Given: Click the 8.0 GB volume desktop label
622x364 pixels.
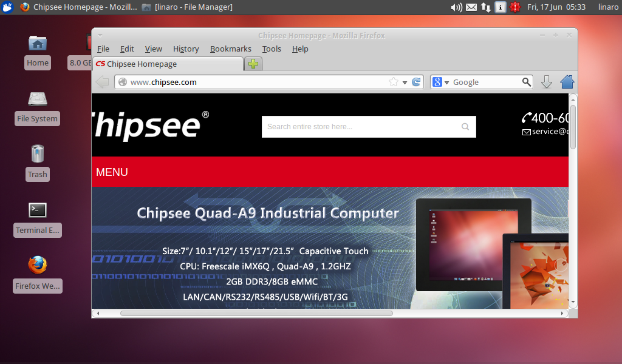Looking at the screenshot, I should click(x=80, y=62).
